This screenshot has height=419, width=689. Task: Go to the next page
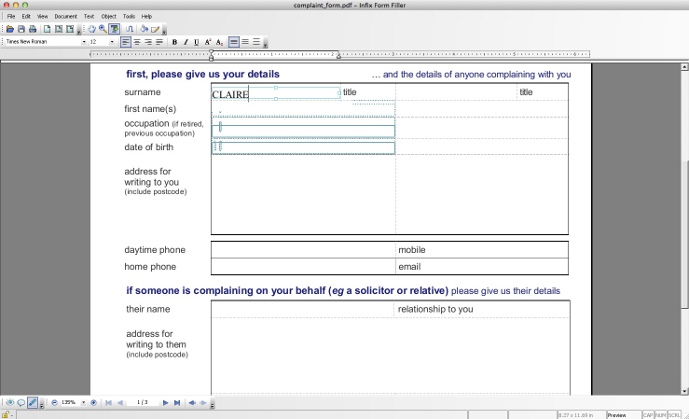(x=165, y=402)
